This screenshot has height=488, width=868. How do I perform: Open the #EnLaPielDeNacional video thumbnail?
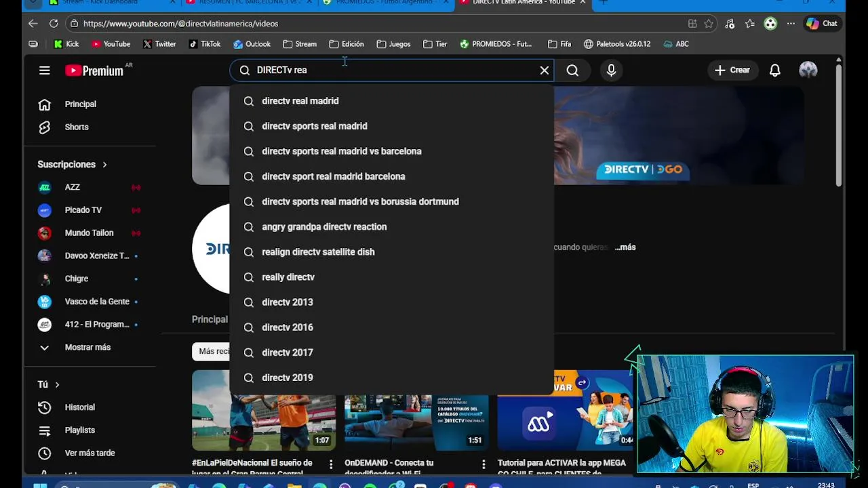tap(264, 411)
